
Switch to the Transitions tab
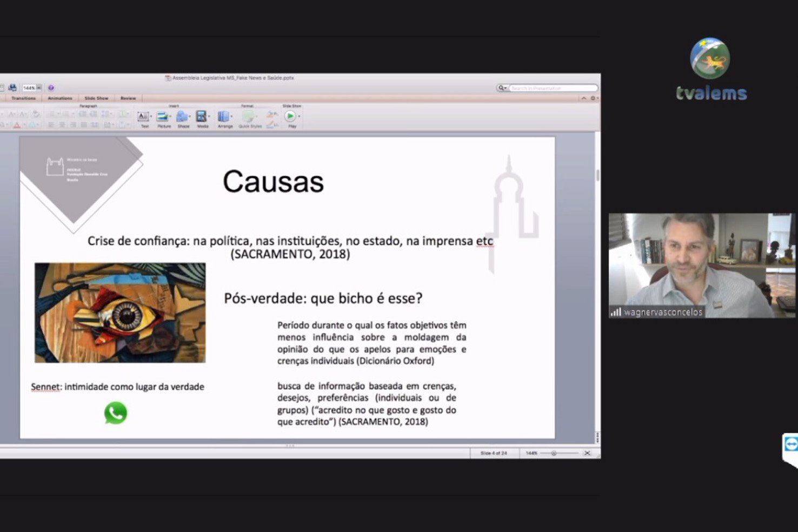click(x=23, y=98)
